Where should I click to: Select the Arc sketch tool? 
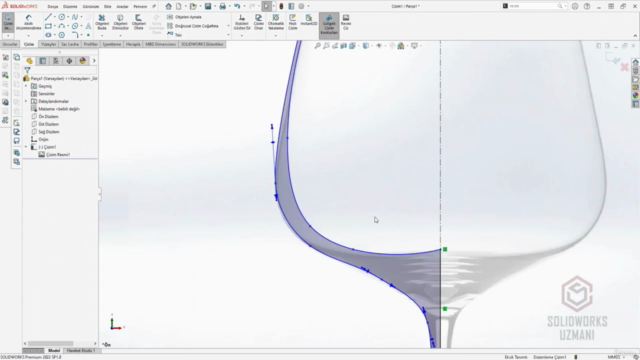point(62,26)
